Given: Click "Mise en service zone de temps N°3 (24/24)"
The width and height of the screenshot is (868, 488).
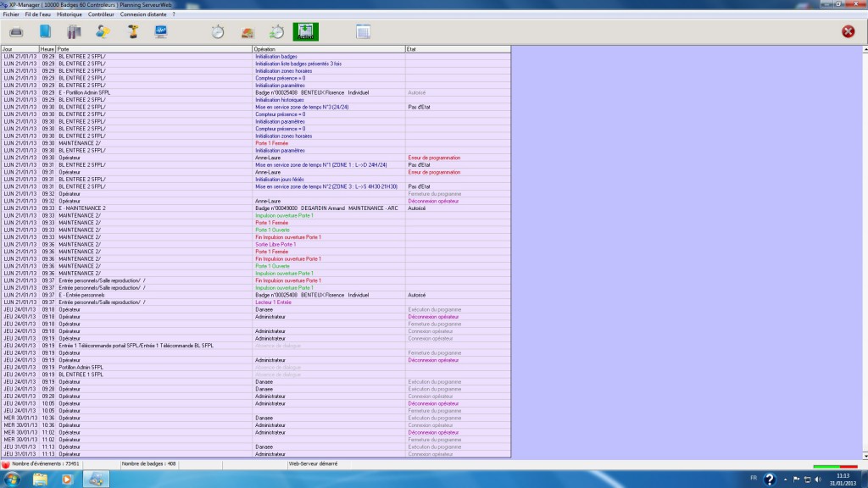Looking at the screenshot, I should pos(302,108).
